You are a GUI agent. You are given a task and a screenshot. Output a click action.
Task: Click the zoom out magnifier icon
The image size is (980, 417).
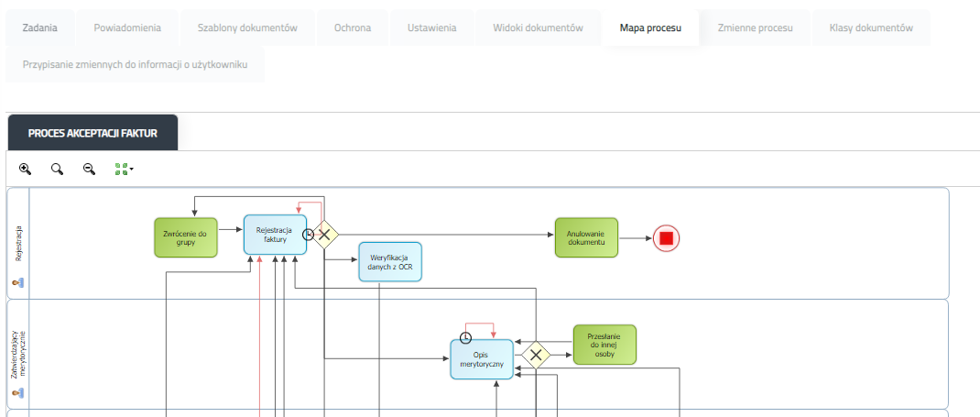90,169
